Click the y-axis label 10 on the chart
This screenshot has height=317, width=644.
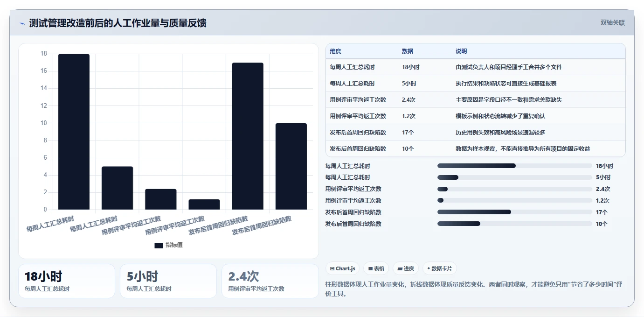[x=44, y=123]
